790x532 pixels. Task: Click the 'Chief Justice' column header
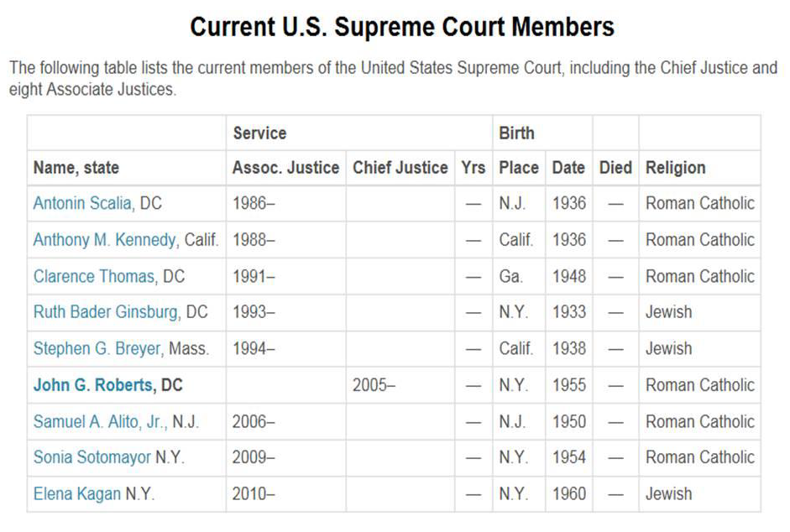coord(400,168)
